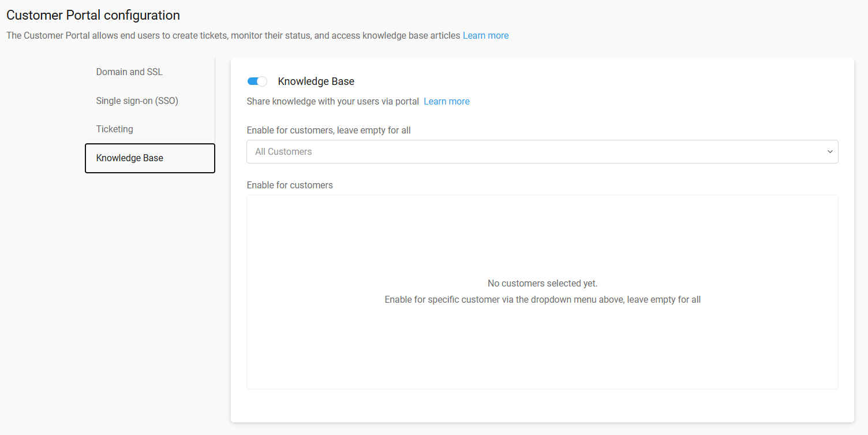Open the Single sign-on (SSO) settings
This screenshot has height=435, width=868.
tap(137, 101)
